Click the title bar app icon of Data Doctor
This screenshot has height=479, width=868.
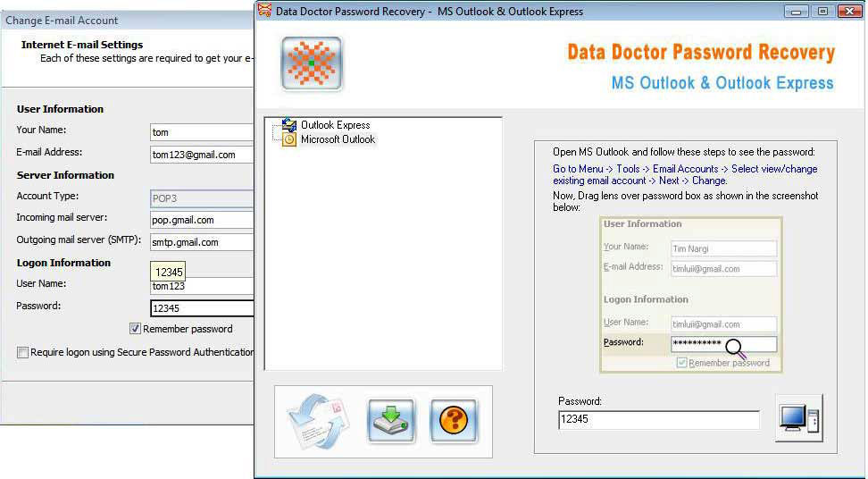click(265, 11)
